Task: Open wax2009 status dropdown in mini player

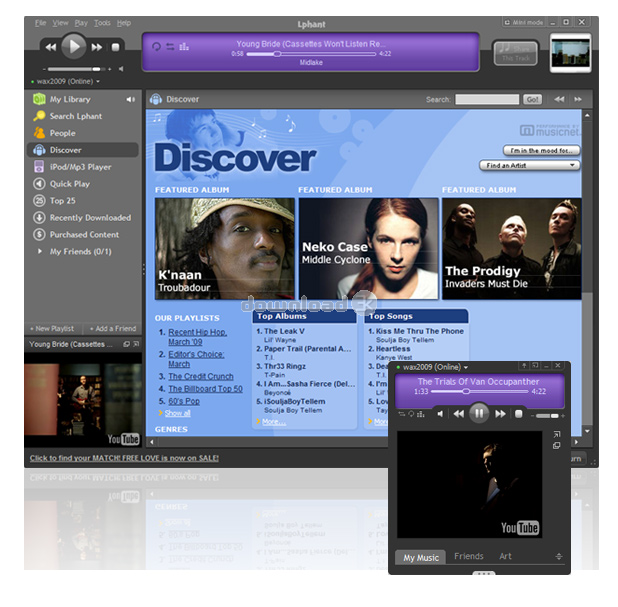Action: point(432,367)
